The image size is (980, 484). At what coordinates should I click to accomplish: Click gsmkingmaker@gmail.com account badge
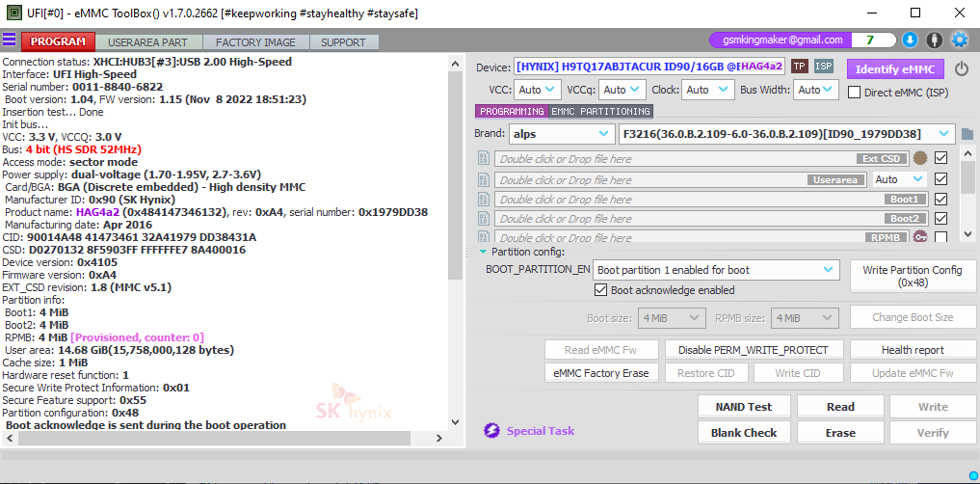[782, 40]
